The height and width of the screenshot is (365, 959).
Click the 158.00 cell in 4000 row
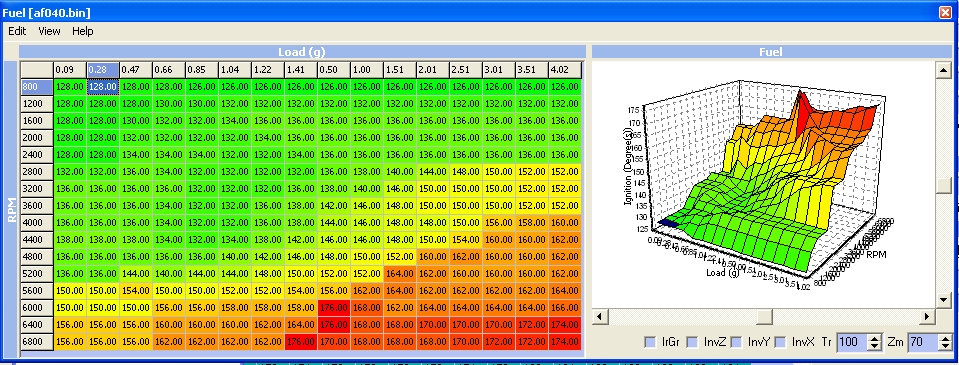coord(532,223)
